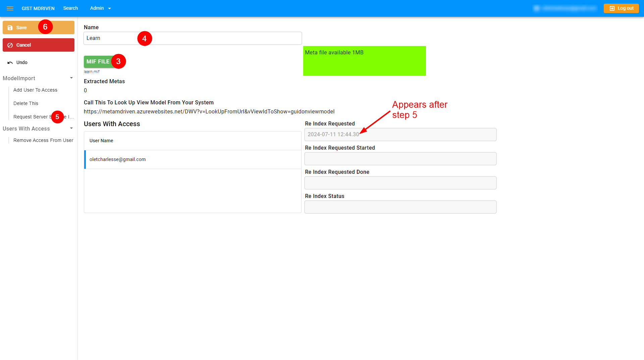
Task: Collapse the Users With Access sidebar section
Action: point(71,128)
